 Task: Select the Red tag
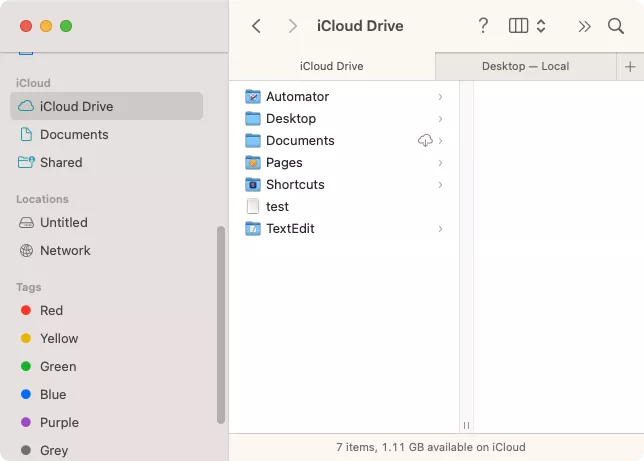51,310
